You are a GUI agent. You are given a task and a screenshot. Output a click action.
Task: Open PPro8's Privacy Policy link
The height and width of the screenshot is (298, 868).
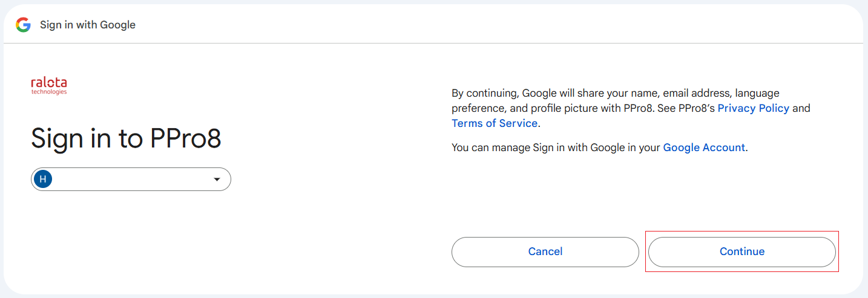pyautogui.click(x=753, y=108)
